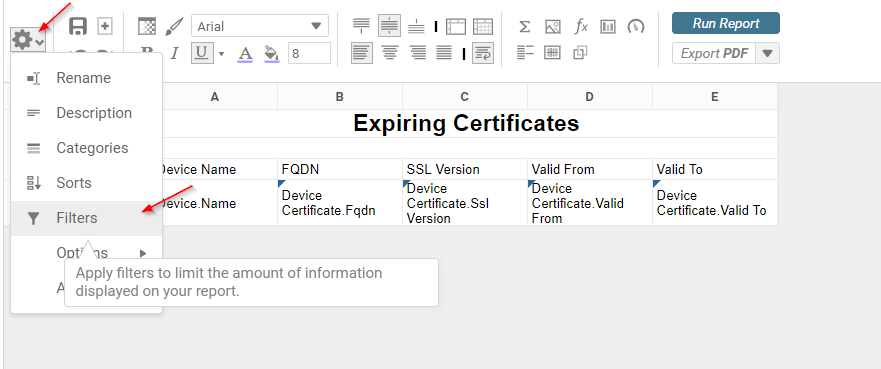Select Categories from the menu
Viewport: 881px width, 369px height.
[x=87, y=148]
